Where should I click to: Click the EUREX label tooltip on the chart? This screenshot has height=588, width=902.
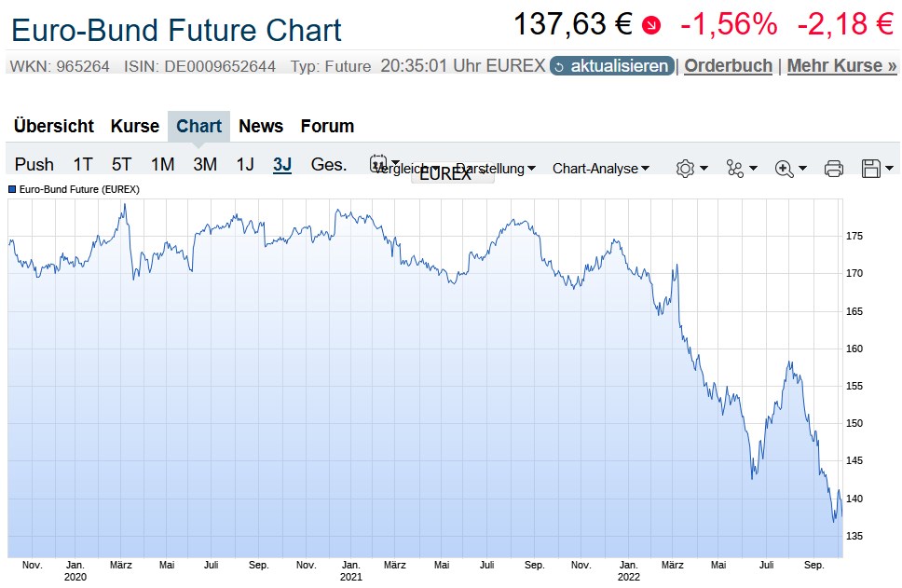coord(445,174)
